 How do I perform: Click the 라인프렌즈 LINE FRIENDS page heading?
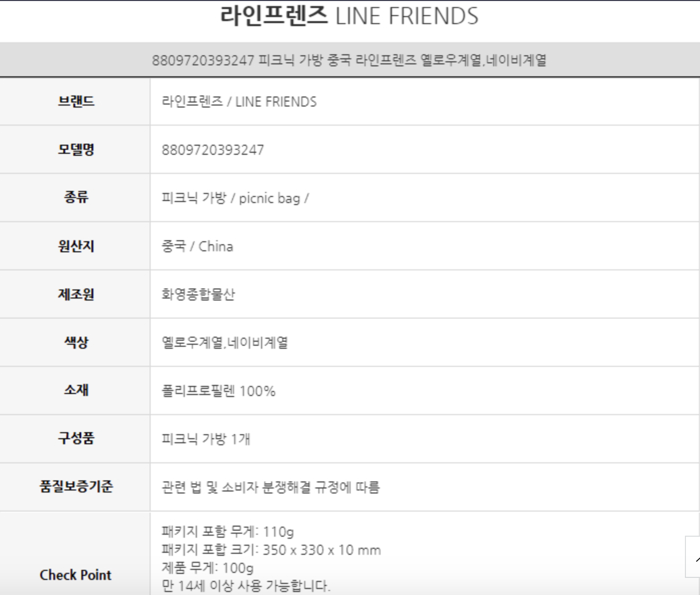[x=349, y=16]
